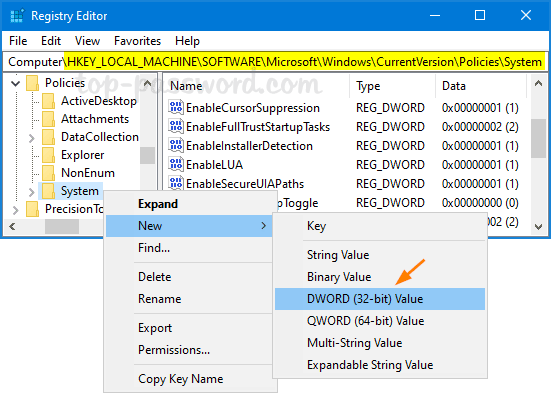Image resolution: width=551 pixels, height=393 pixels.
Task: Expand the DataCollection key
Action: point(31,138)
